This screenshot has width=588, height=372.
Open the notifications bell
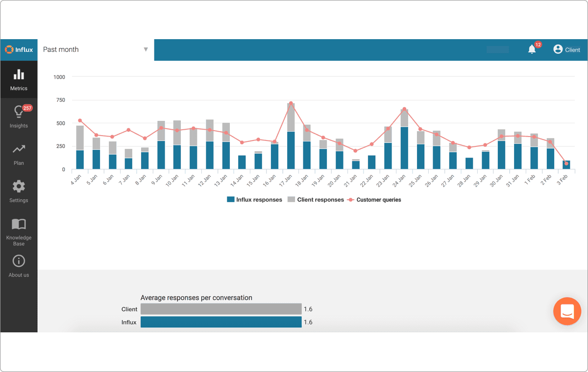[x=532, y=49]
